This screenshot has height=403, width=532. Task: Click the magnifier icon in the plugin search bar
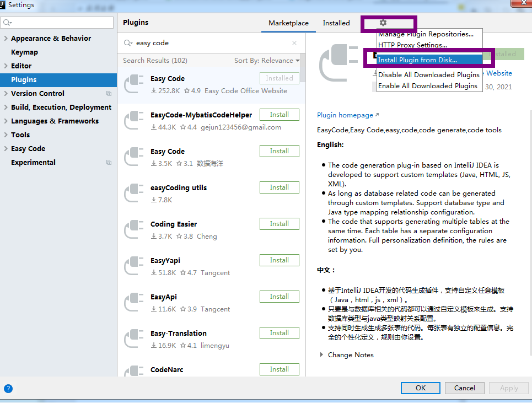click(127, 42)
